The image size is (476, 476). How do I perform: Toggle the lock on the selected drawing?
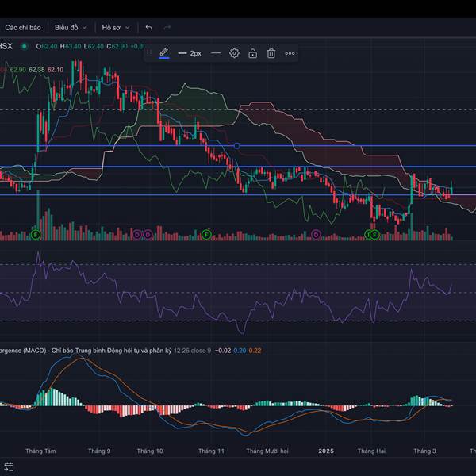pos(252,53)
